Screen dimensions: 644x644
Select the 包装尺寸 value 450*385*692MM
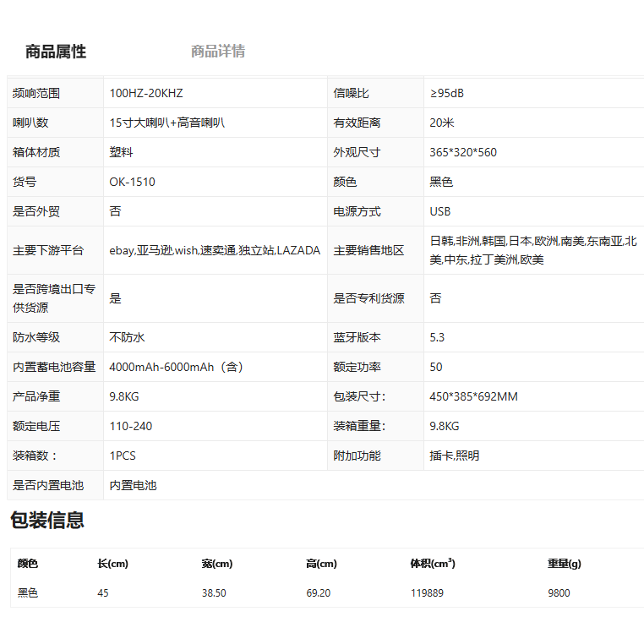tap(473, 396)
